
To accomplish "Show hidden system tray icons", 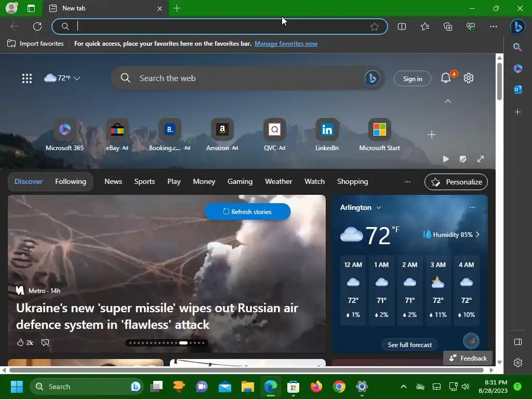I will [403, 387].
